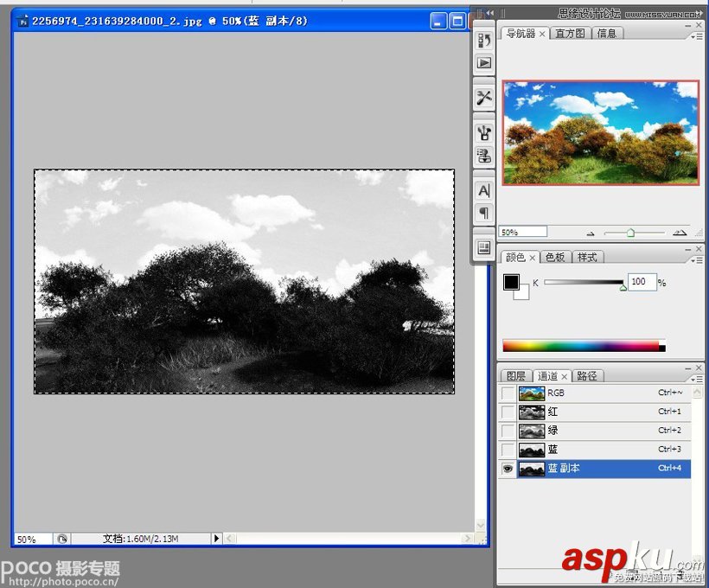709x588 pixels.
Task: Open the Layer Comps panel icon
Action: (484, 248)
